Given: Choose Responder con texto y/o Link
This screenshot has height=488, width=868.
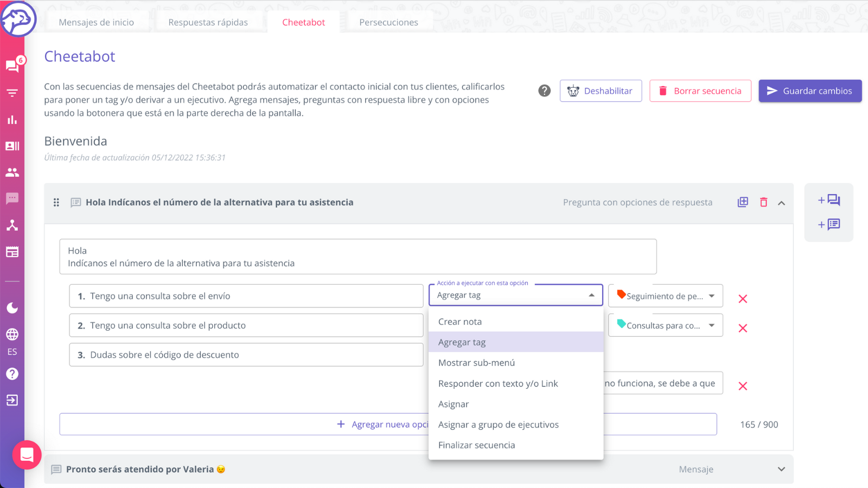Looking at the screenshot, I should coord(516,383).
